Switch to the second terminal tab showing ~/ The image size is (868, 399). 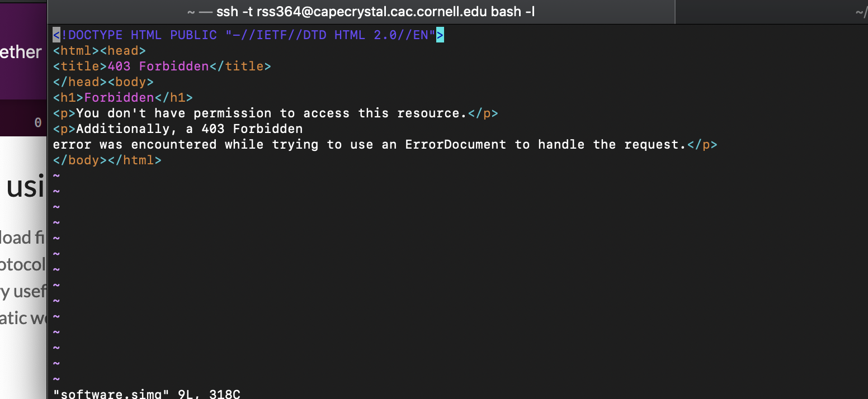[x=772, y=11]
